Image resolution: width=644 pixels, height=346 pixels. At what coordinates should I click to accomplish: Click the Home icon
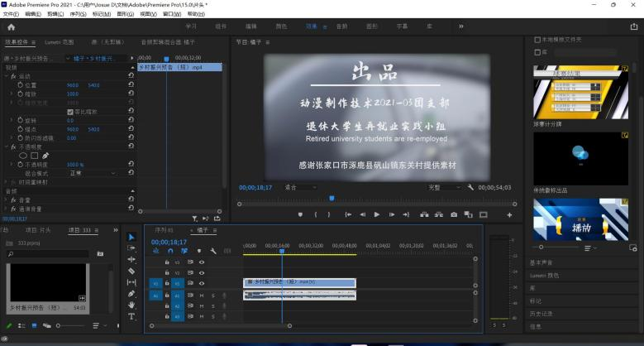tap(11, 27)
